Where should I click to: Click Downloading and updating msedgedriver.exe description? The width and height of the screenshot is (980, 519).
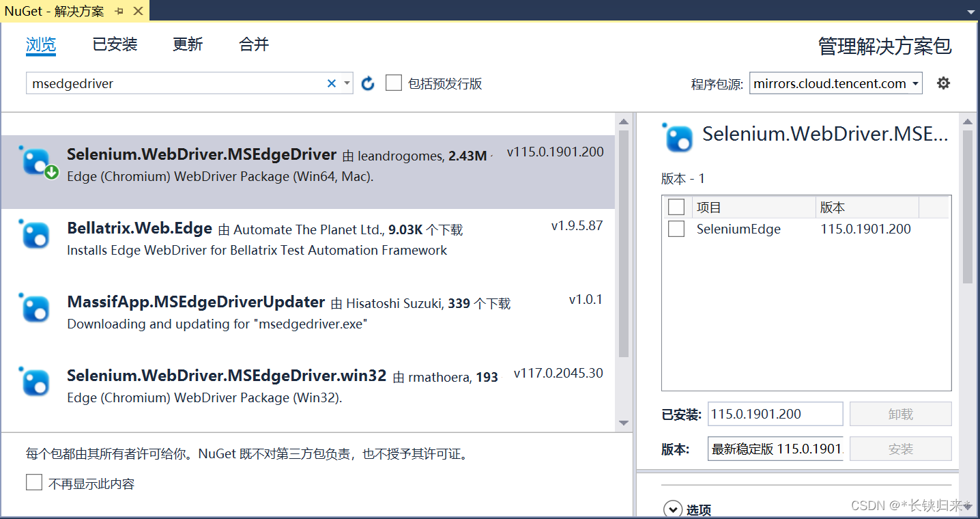pyautogui.click(x=217, y=324)
